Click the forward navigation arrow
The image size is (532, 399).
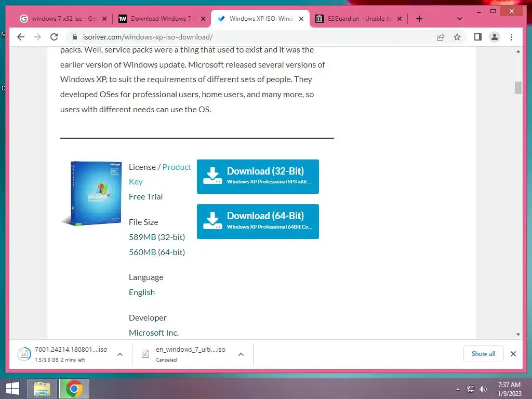coord(37,37)
